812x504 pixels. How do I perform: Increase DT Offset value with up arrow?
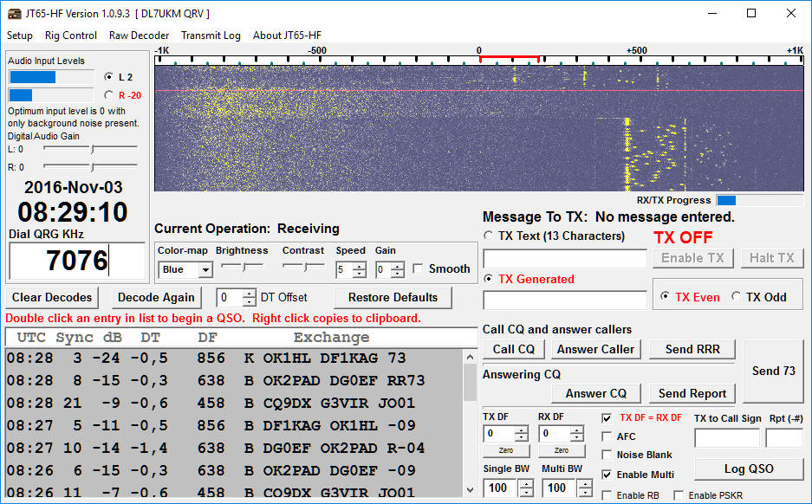250,294
